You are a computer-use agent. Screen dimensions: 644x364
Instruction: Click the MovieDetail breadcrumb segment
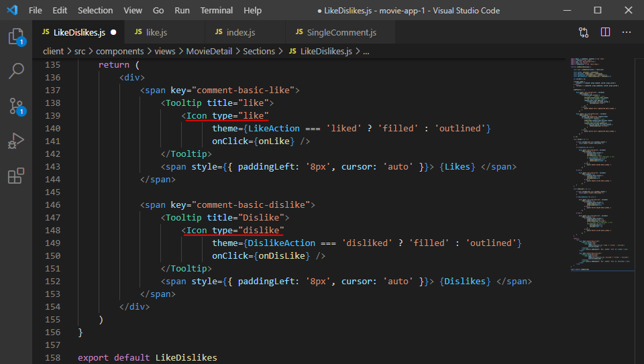[209, 52]
